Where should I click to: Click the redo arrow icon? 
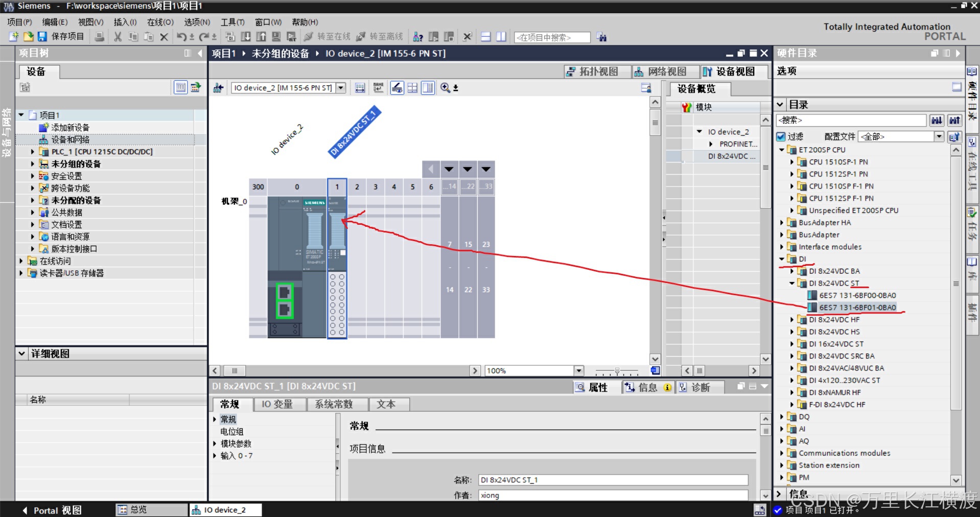point(204,37)
